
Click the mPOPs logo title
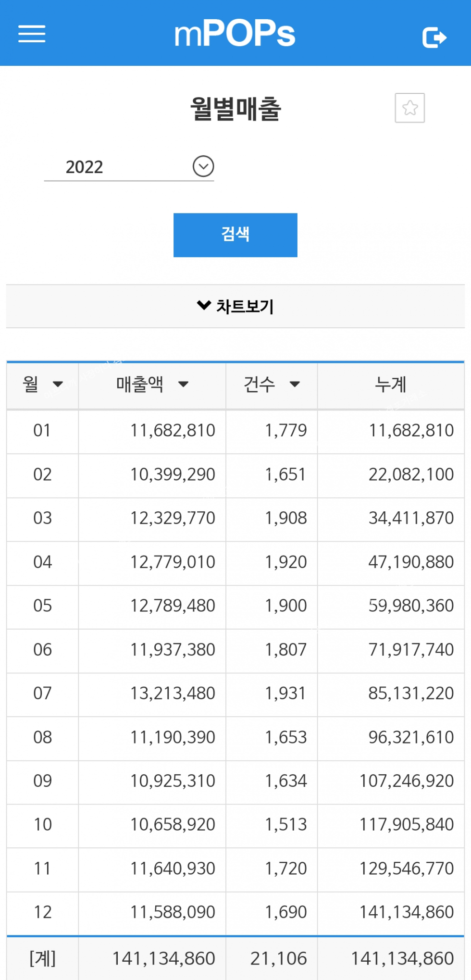point(235,34)
